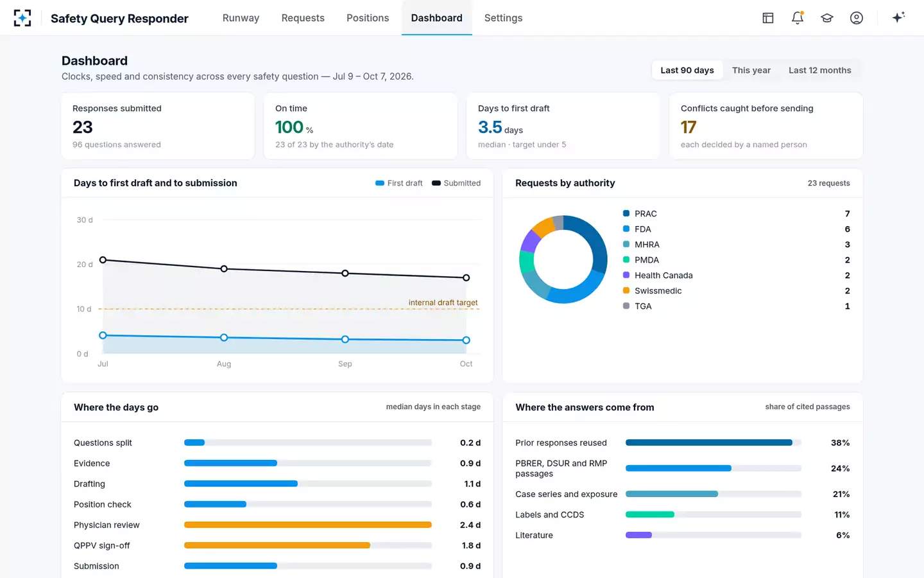The width and height of the screenshot is (924, 578).
Task: Click the QPPV sign-off stage bar
Action: 308,545
